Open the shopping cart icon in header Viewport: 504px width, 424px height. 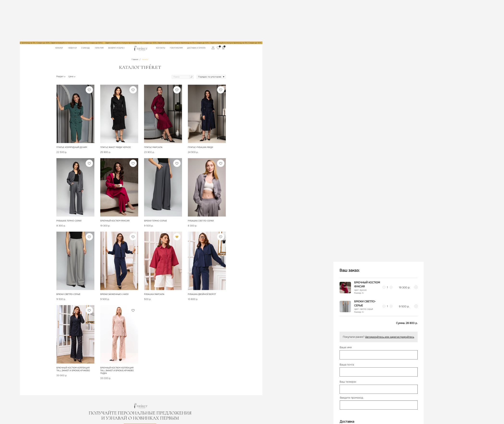click(223, 48)
